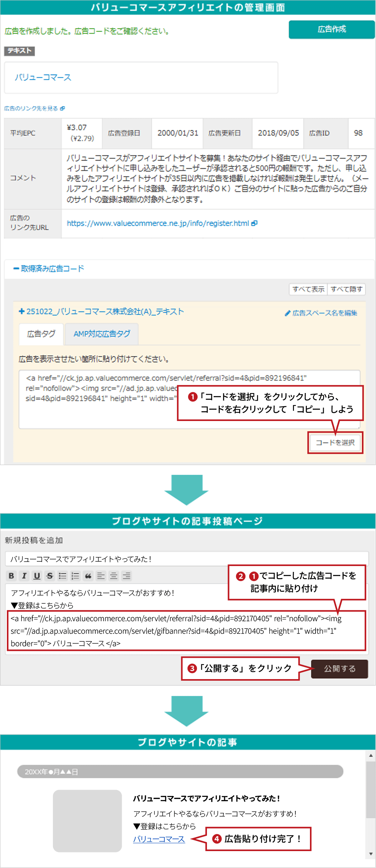Click the article scrollbar thumb
376x868 pixels.
click(x=371, y=789)
